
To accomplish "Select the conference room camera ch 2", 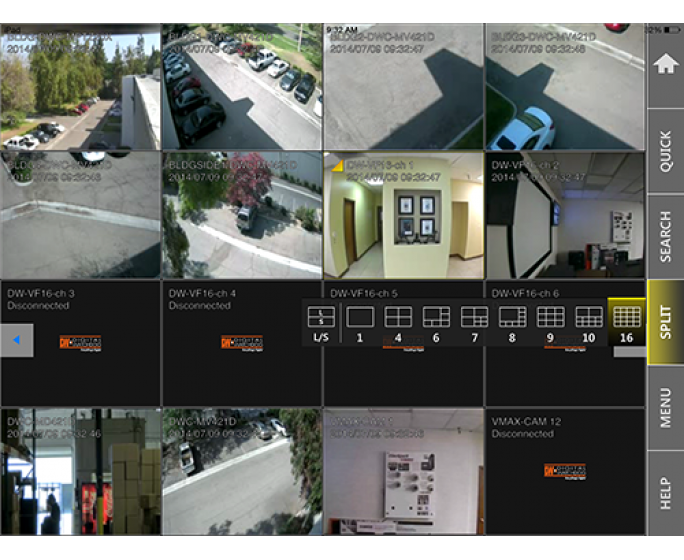I will point(565,215).
